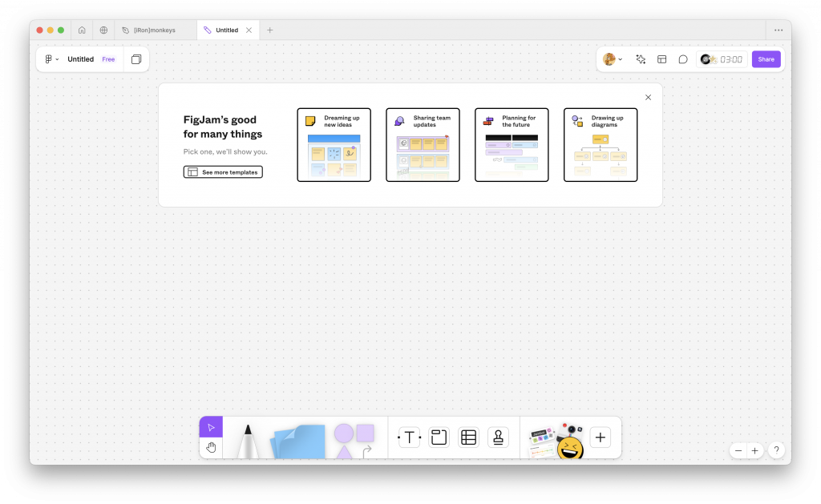The width and height of the screenshot is (821, 504).
Task: Open the More tools plus button
Action: [601, 437]
